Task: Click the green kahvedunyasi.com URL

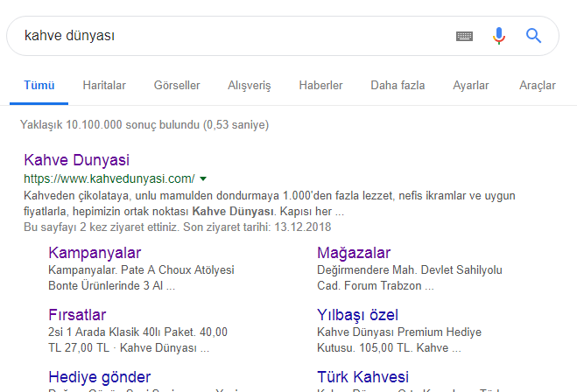Action: pyautogui.click(x=109, y=178)
